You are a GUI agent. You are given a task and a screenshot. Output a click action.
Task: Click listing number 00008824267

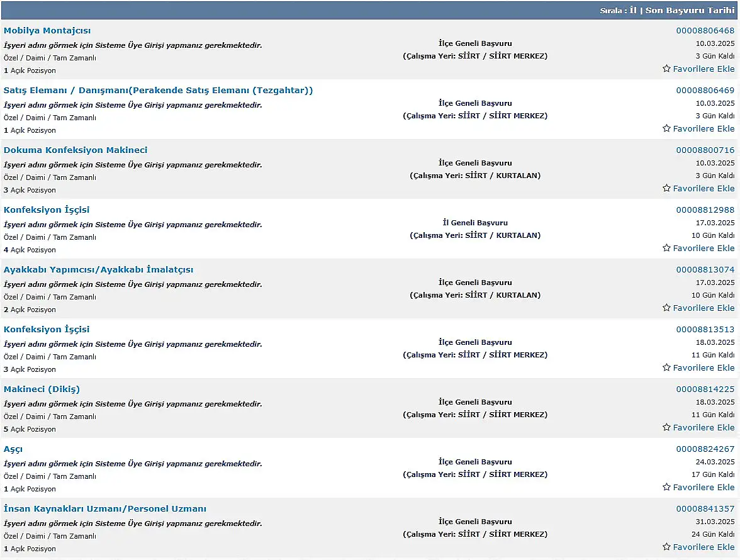tap(705, 449)
